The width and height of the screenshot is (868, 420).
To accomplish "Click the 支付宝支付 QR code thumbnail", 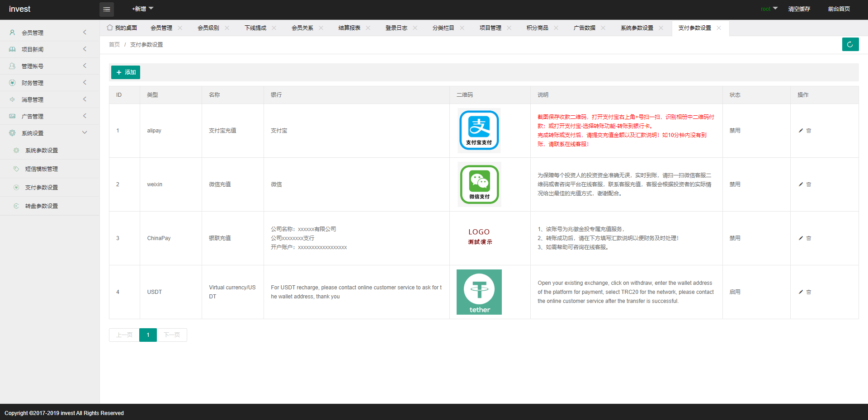I will (479, 131).
